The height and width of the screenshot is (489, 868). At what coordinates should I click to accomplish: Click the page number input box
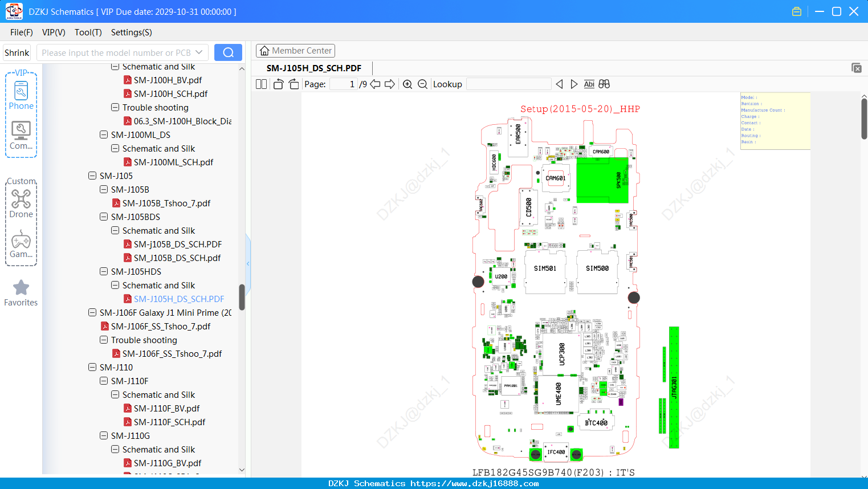[x=344, y=84]
